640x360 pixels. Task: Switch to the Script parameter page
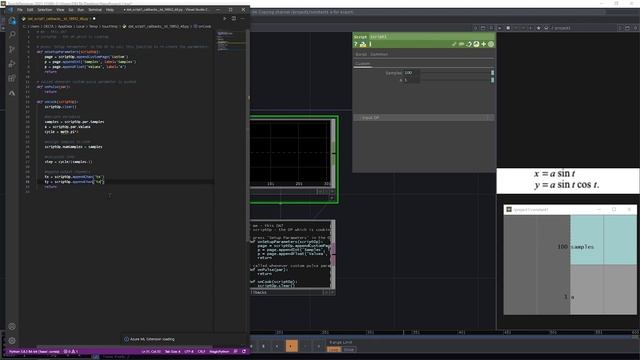point(361,54)
